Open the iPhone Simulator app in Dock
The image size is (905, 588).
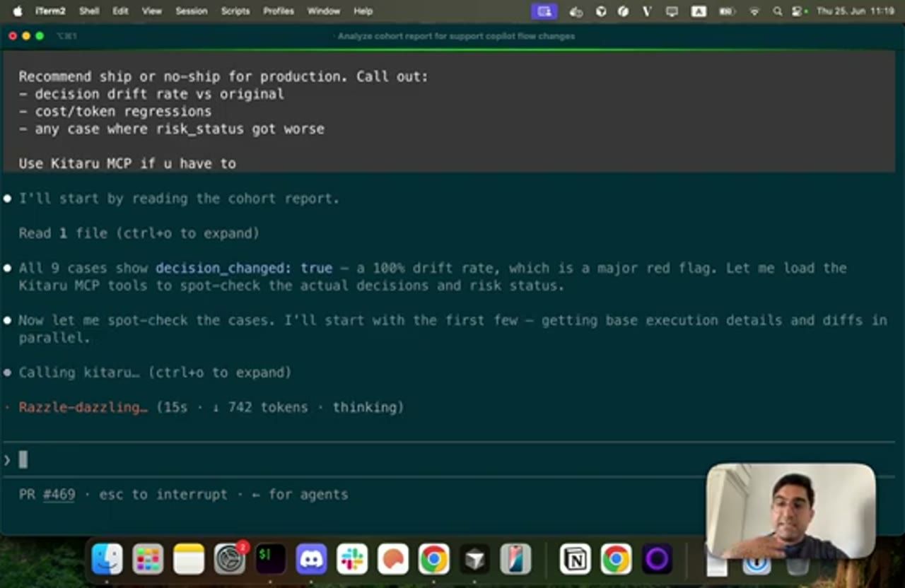(515, 559)
